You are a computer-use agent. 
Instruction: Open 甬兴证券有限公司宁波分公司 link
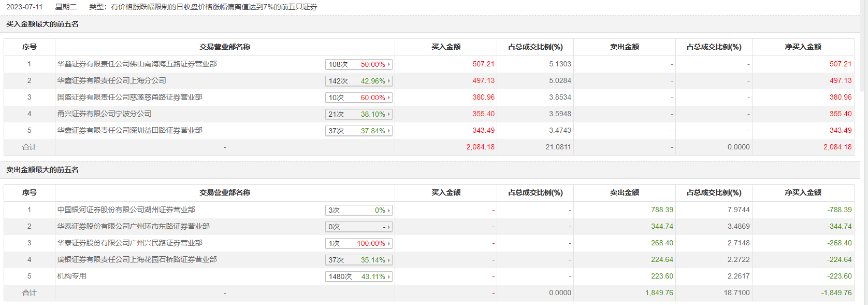pyautogui.click(x=104, y=114)
